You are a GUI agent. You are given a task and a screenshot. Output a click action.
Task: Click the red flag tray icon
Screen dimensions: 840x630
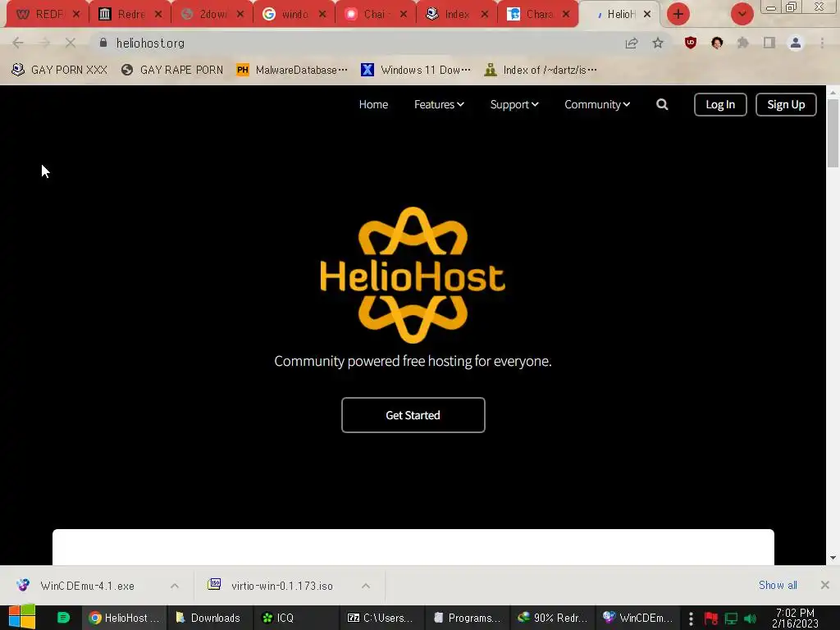click(711, 619)
